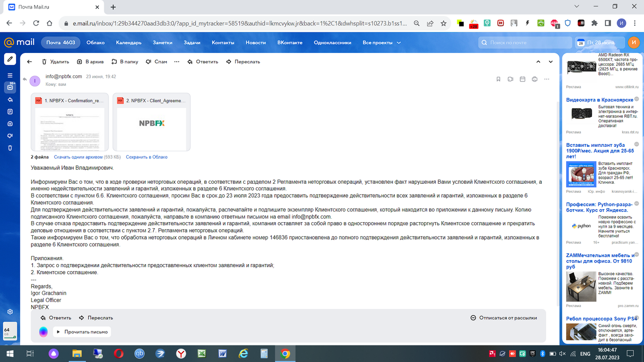The height and width of the screenshot is (362, 644).
Task: Open Задачи in the top navigation
Action: [192, 43]
